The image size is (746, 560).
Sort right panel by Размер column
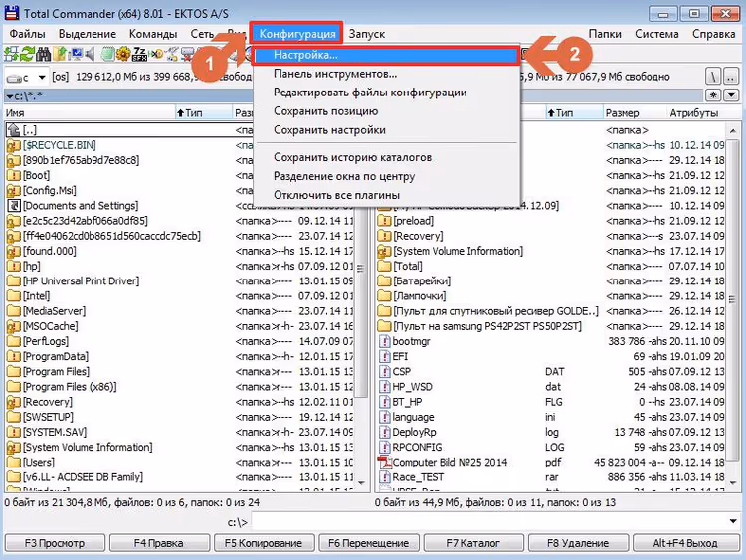[635, 113]
